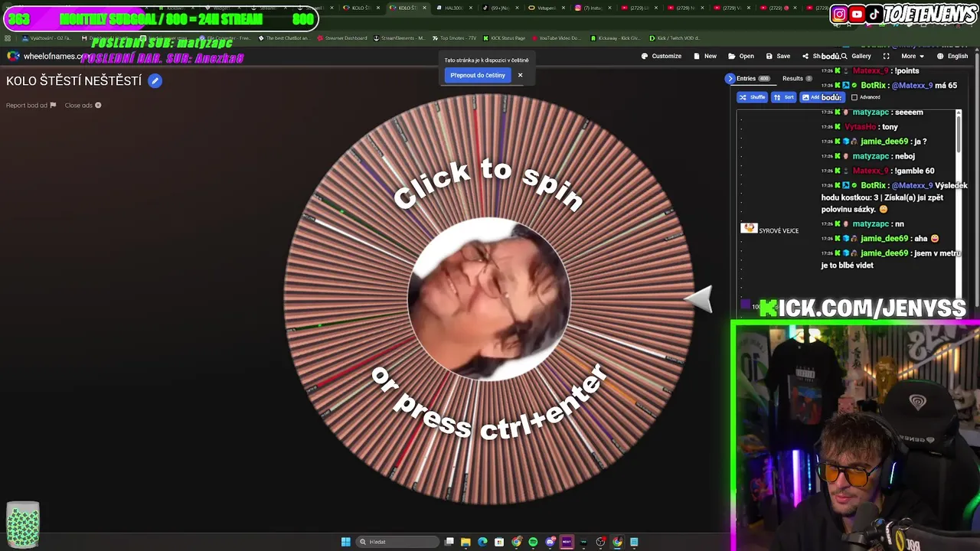This screenshot has width=980, height=551.
Task: Toggle fullscreen mode icon
Action: click(x=886, y=56)
